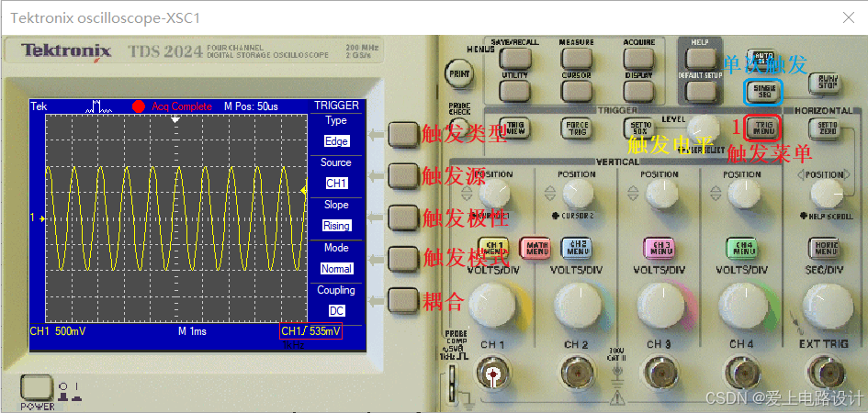
Task: Toggle the green CH4 MENU button
Action: pos(741,248)
